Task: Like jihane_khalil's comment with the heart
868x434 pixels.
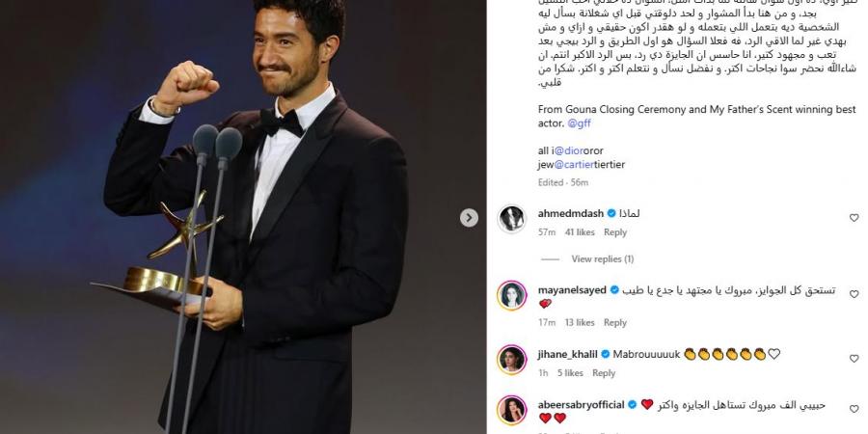Action: pyautogui.click(x=854, y=359)
